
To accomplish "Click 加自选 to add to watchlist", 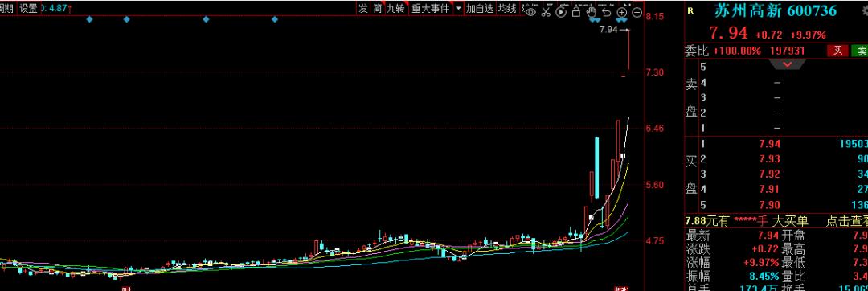I will 479,8.
